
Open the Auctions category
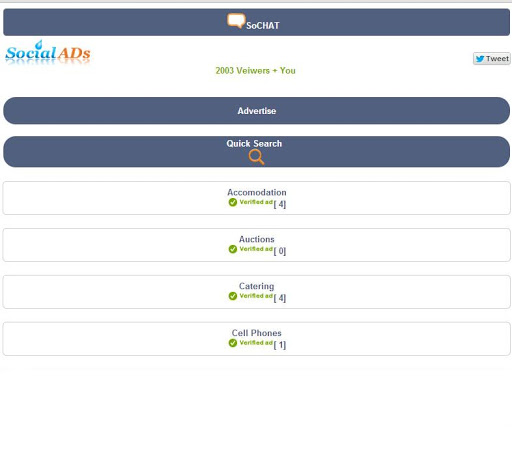(256, 245)
